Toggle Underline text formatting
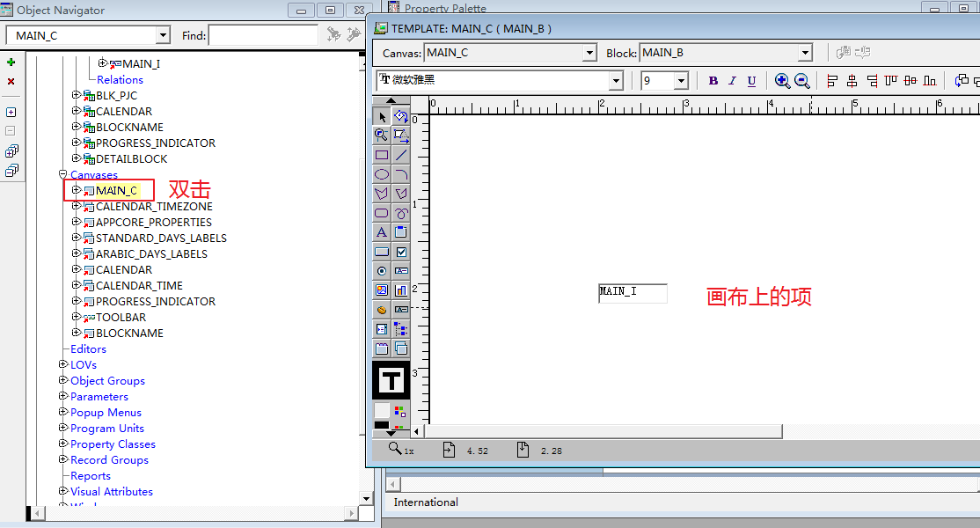Viewport: 980px width, 528px height. point(752,81)
